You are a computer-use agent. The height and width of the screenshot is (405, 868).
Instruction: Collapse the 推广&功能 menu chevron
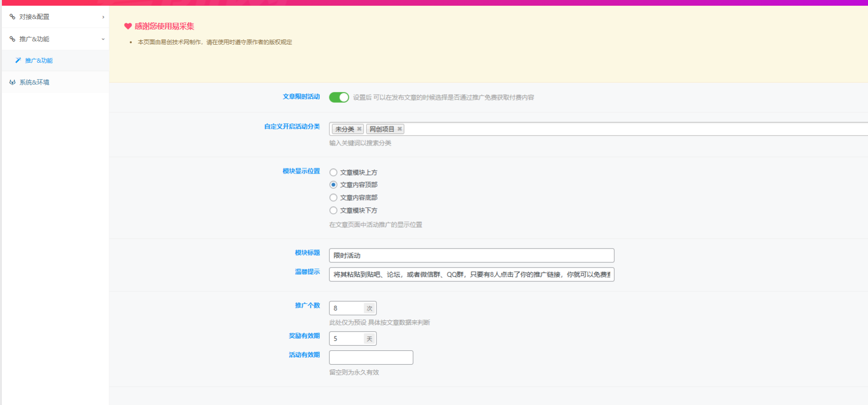pyautogui.click(x=103, y=39)
